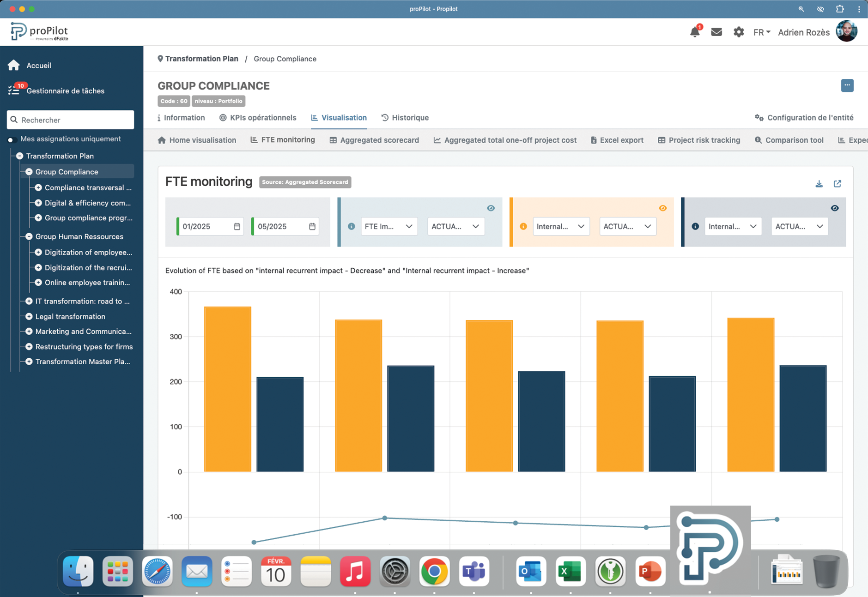The image size is (868, 597).
Task: Open the FTE Im... dropdown
Action: tap(388, 226)
